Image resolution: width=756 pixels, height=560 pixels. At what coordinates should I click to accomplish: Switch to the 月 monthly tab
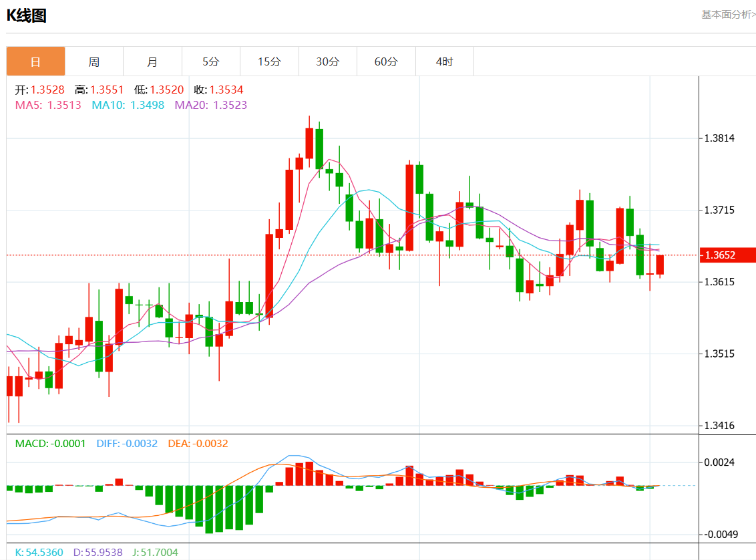click(152, 61)
